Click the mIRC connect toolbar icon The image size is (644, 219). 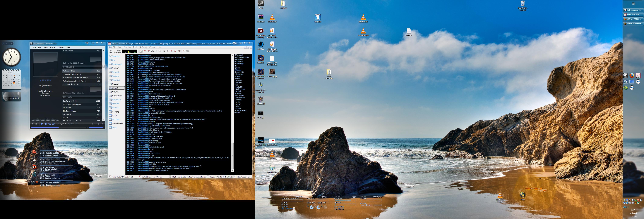coord(141,51)
